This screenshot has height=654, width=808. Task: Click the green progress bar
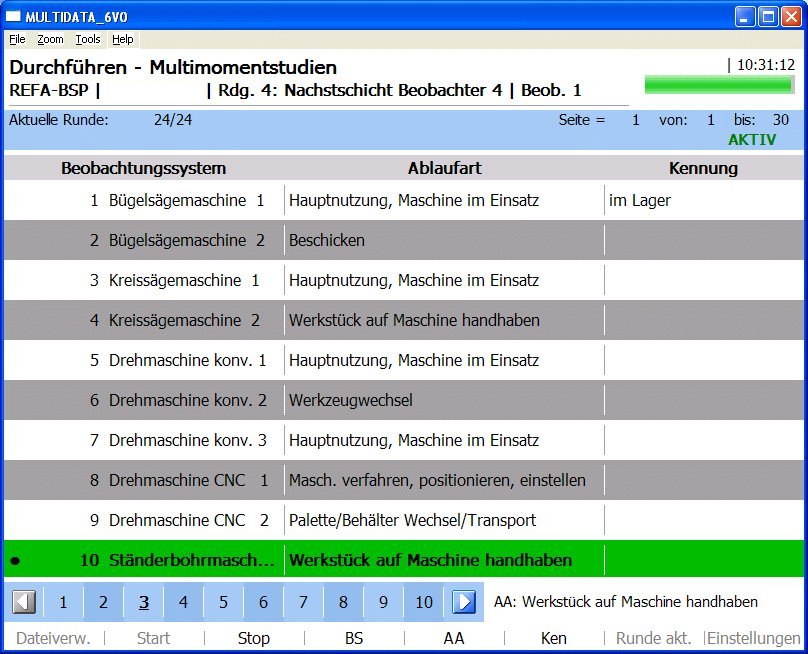coord(719,84)
